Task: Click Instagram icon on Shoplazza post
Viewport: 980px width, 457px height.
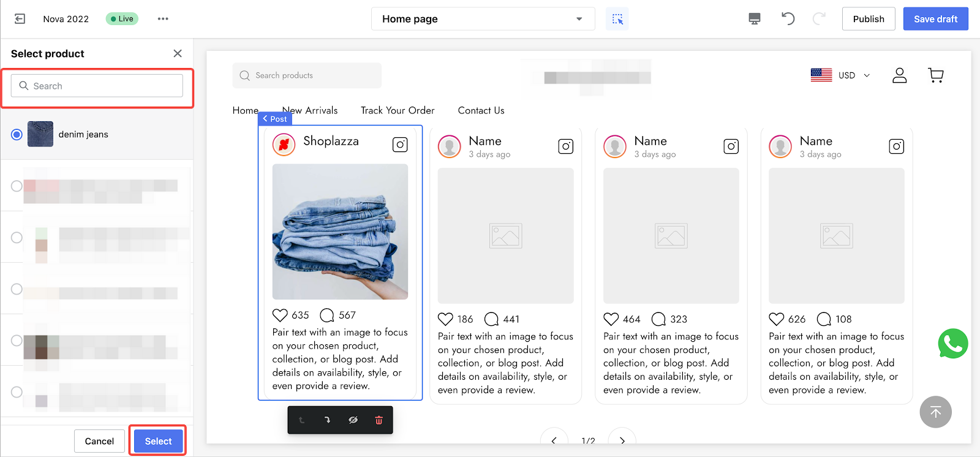Action: point(400,145)
